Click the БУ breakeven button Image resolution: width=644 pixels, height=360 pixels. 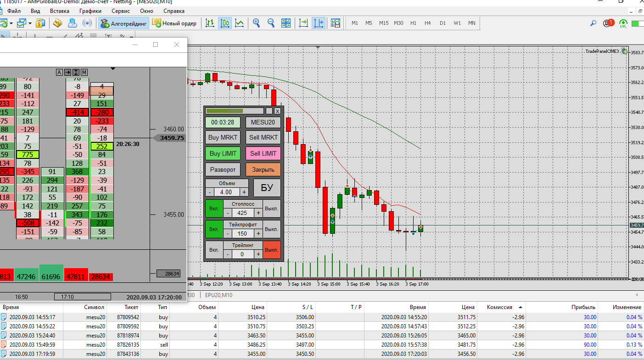[x=267, y=188]
